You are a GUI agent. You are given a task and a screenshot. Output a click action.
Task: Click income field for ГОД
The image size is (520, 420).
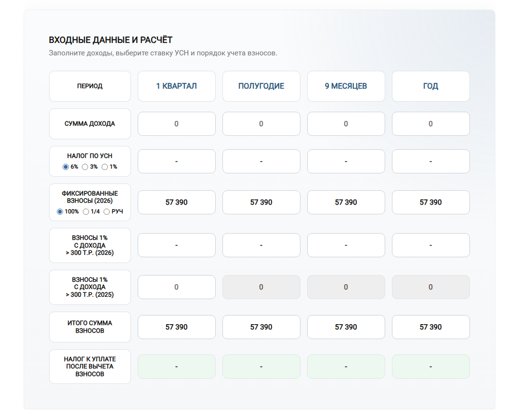[x=431, y=124]
